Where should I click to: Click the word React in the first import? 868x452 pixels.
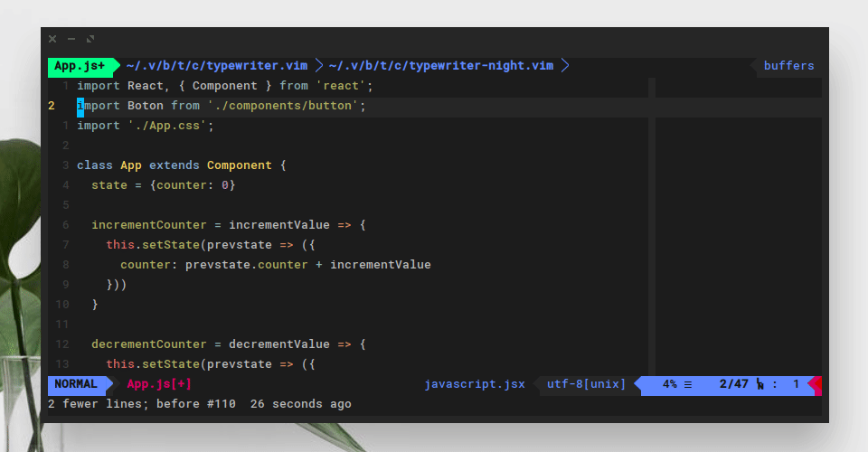[145, 86]
